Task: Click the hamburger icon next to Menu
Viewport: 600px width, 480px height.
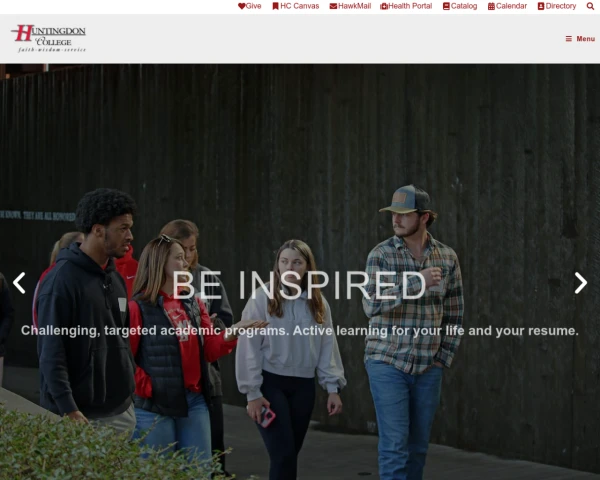Action: 569,39
